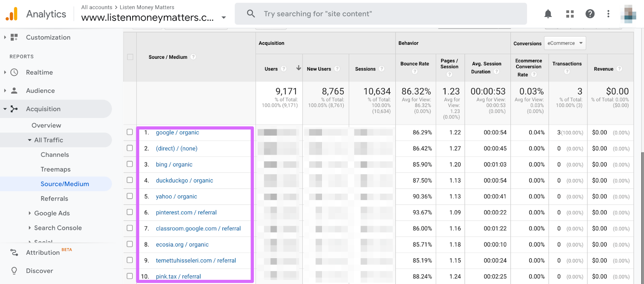Expand the Audience reports arrow
Image resolution: width=644 pixels, height=284 pixels.
click(5, 91)
